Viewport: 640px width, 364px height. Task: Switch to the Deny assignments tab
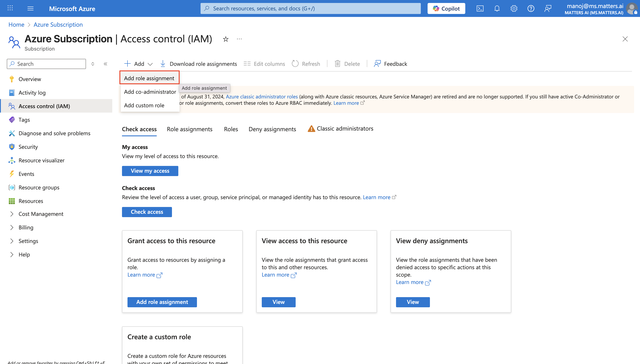(x=272, y=129)
